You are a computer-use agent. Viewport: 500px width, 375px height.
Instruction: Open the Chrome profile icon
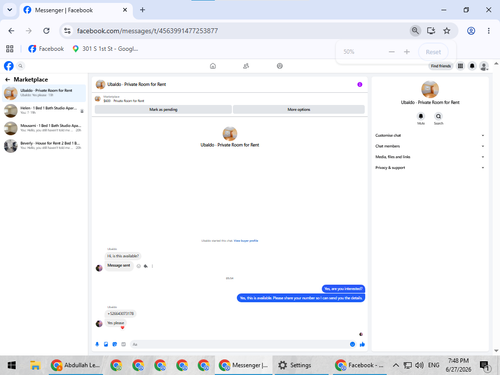tap(471, 31)
